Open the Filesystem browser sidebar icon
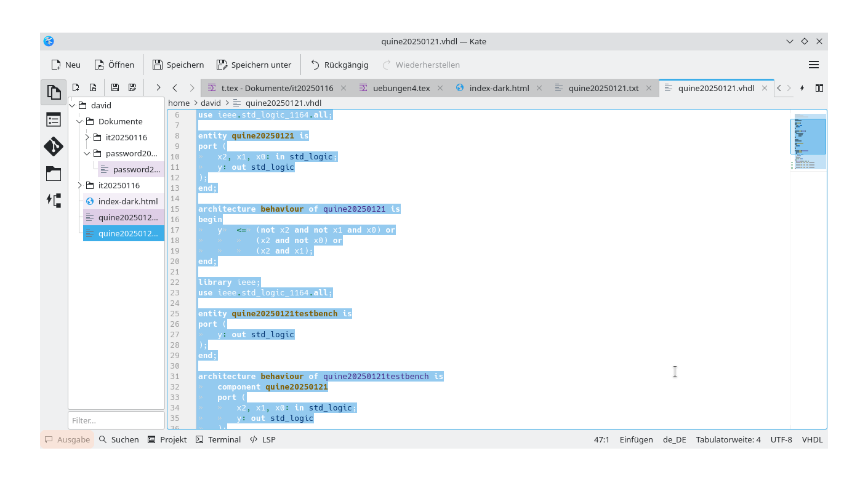868x496 pixels. [x=54, y=174]
